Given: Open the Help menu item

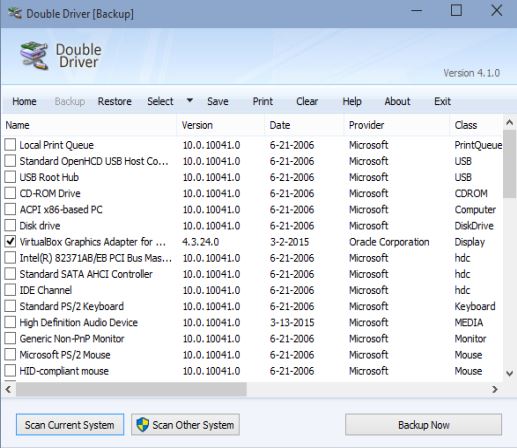Looking at the screenshot, I should click(352, 101).
